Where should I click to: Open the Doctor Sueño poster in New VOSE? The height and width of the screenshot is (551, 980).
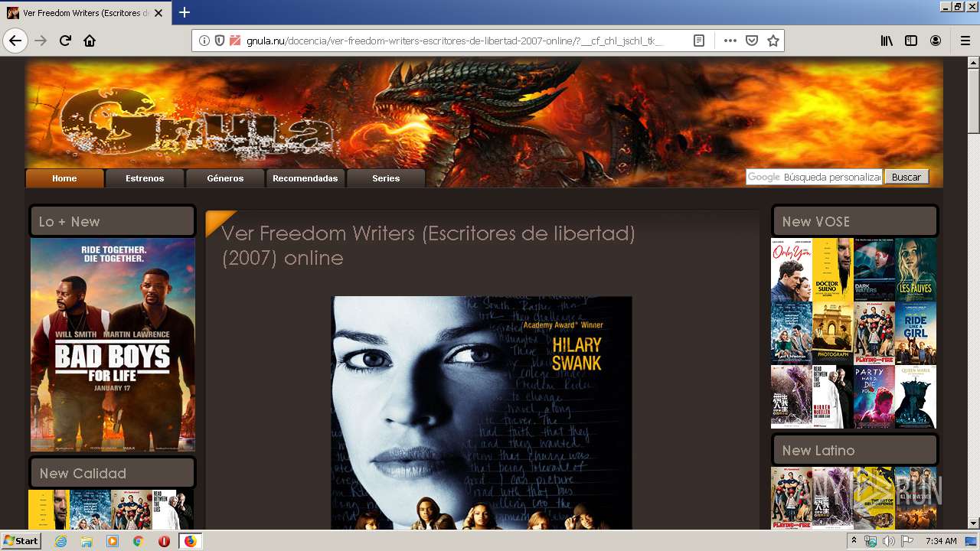832,270
